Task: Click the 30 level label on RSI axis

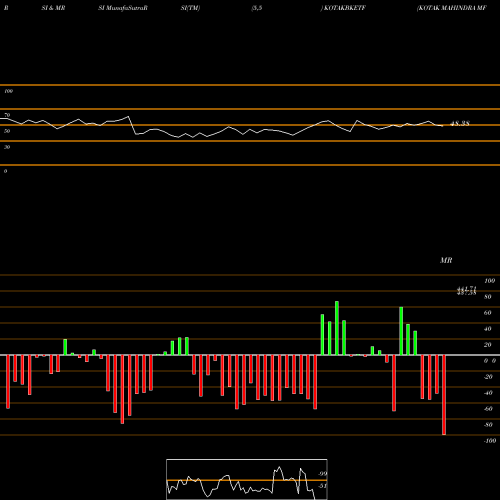Action: coord(7,147)
